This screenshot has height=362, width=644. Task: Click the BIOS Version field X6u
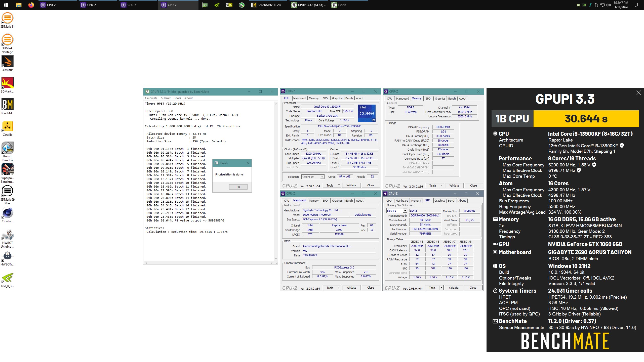click(339, 251)
